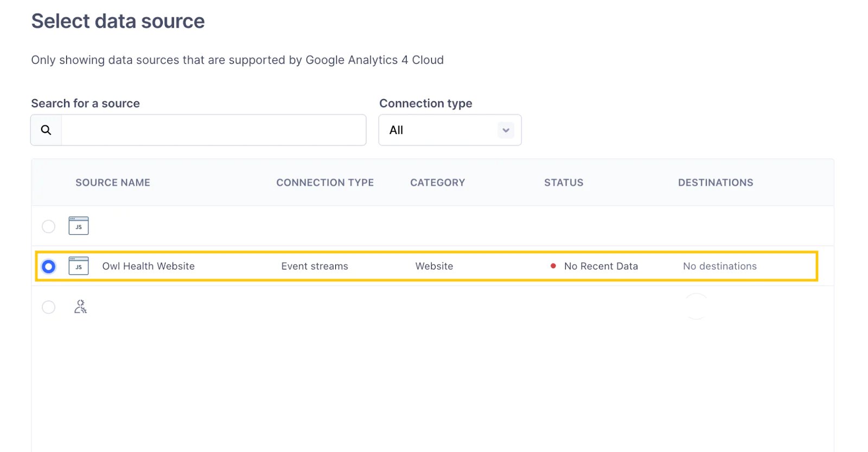Image resolution: width=868 pixels, height=452 pixels.
Task: Click the Google Analytics 4 Cloud notice text
Action: (237, 60)
